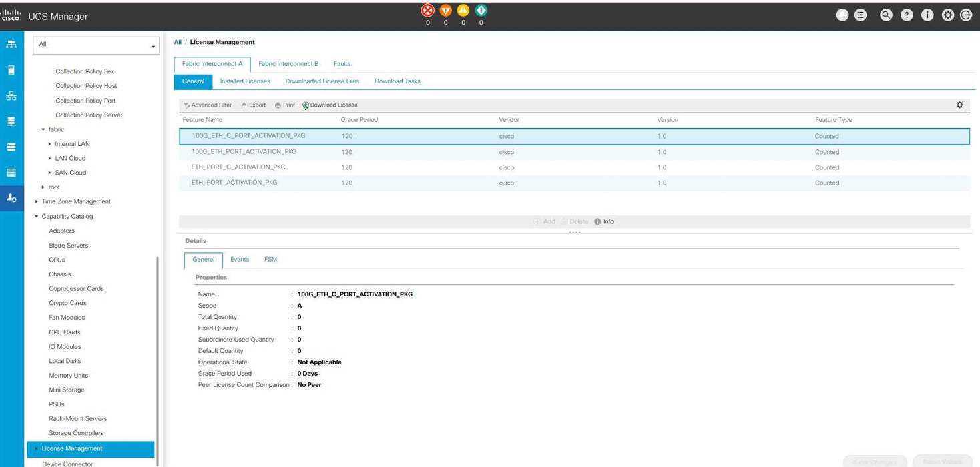Open the list icon beside the user icon
The height and width of the screenshot is (467, 980).
point(861,15)
